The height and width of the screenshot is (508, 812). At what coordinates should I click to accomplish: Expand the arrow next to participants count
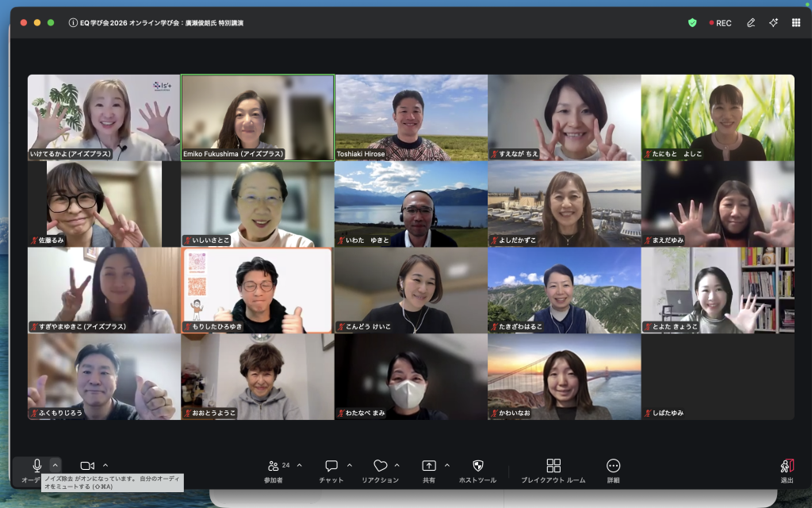[x=299, y=465]
